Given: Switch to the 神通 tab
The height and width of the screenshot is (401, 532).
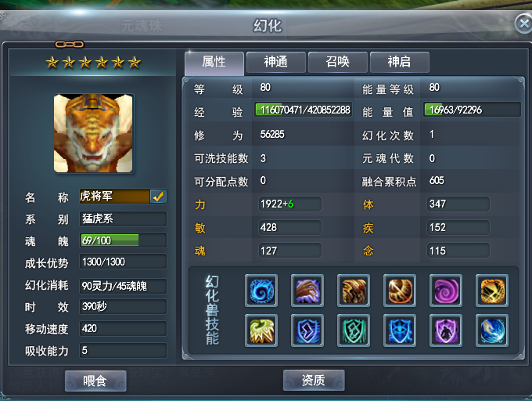Looking at the screenshot, I should (x=276, y=62).
